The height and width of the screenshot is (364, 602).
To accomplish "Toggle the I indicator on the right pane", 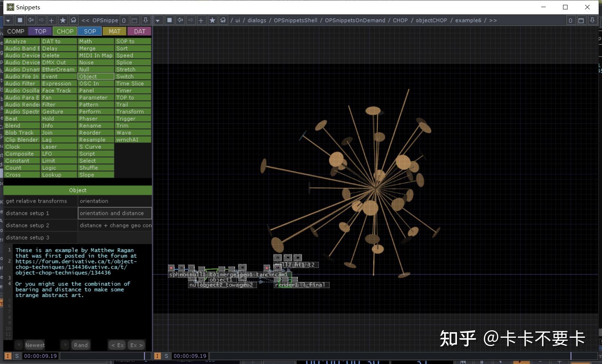I will pos(157,356).
